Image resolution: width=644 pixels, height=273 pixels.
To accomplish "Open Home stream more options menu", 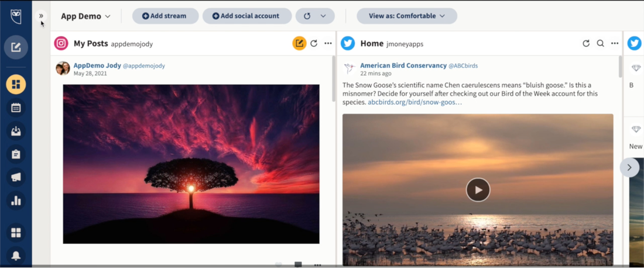I will (x=614, y=43).
